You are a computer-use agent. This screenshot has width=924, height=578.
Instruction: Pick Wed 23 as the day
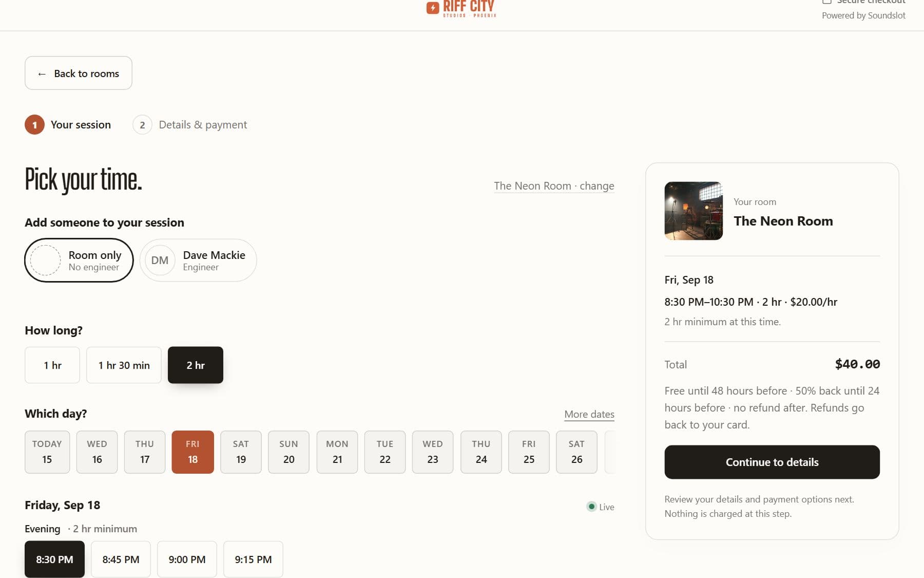tap(433, 452)
